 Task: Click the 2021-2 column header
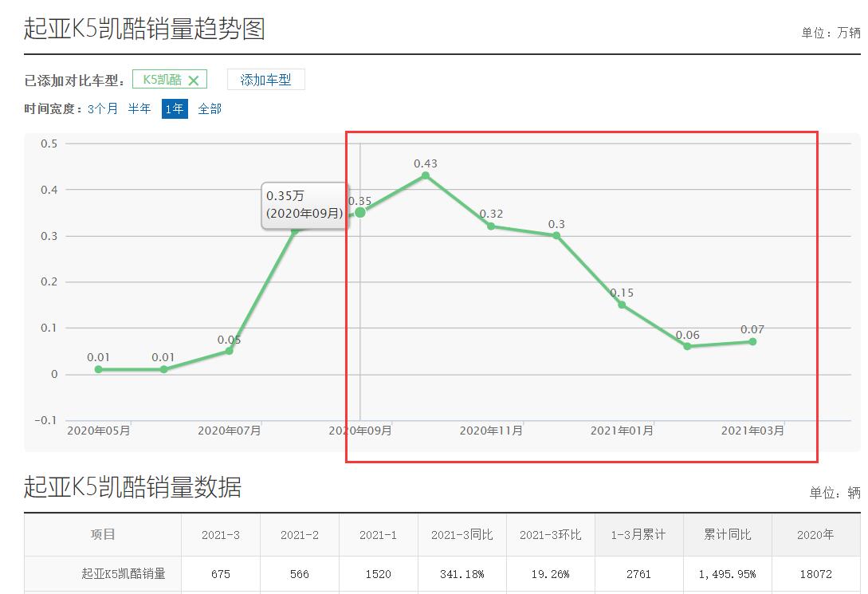300,535
